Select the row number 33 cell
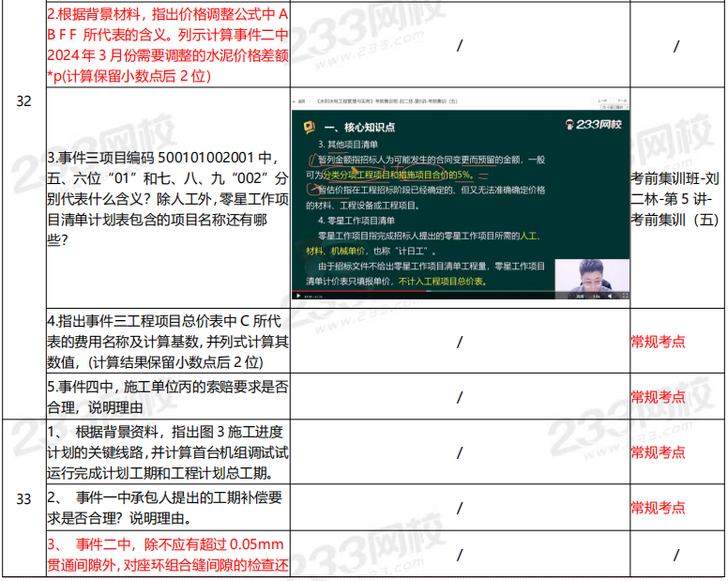 [x=23, y=498]
